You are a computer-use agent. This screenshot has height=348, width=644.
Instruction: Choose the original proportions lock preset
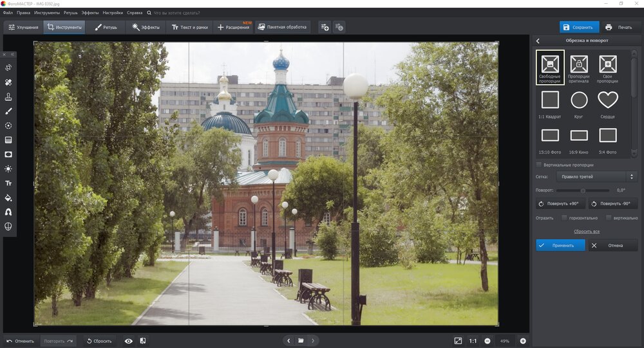point(579,64)
